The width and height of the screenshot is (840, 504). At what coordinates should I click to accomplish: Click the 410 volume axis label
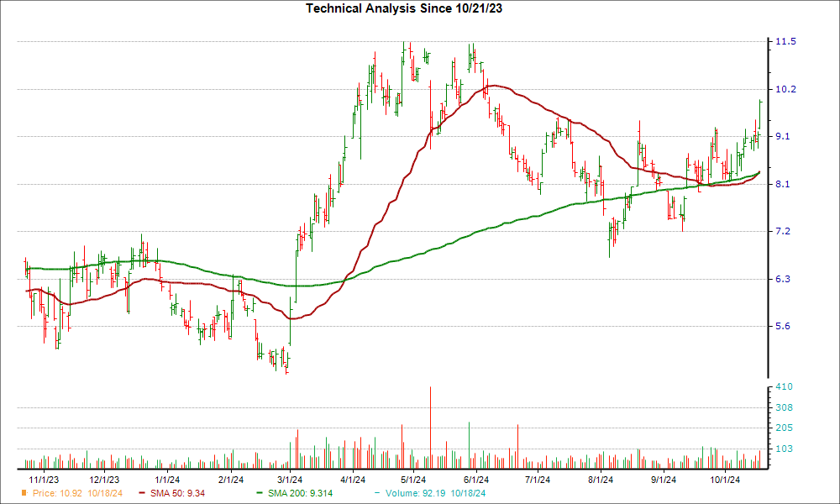784,386
